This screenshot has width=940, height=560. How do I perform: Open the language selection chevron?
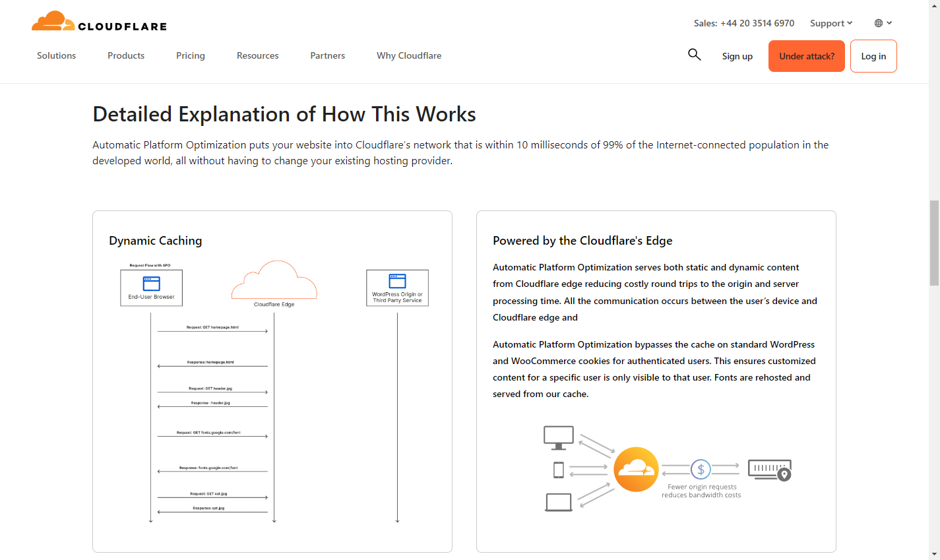click(x=889, y=22)
